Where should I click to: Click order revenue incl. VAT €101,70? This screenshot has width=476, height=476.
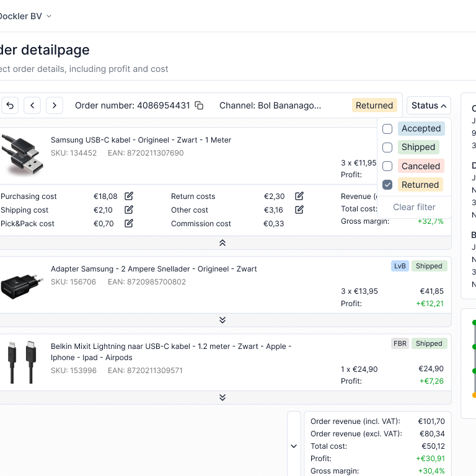coord(431,421)
